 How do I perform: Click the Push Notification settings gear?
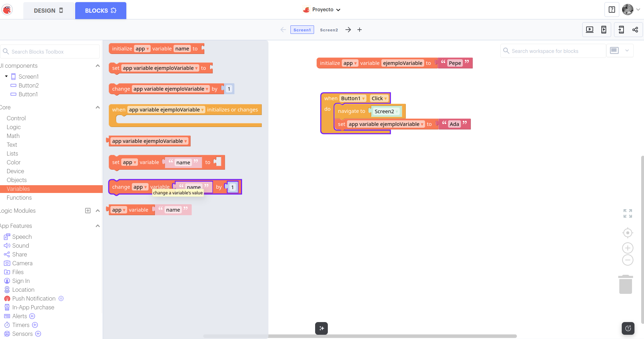(x=61, y=298)
